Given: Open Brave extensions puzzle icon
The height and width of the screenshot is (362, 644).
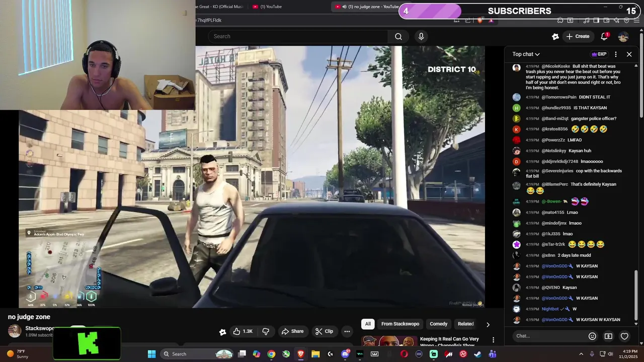Looking at the screenshot, I should (560, 21).
